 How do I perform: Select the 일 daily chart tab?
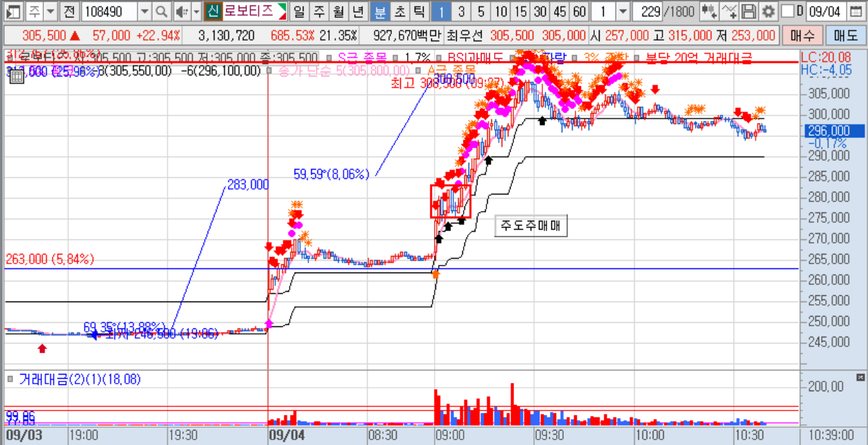click(299, 11)
